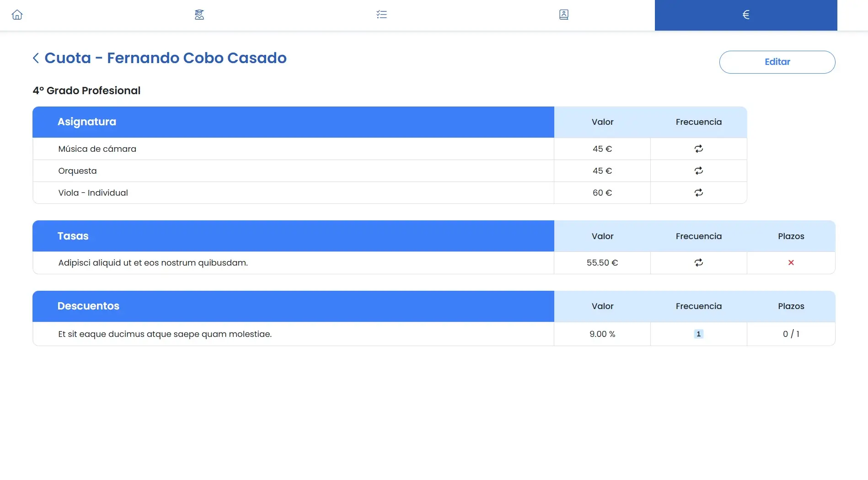Click the Tasas section header

73,236
